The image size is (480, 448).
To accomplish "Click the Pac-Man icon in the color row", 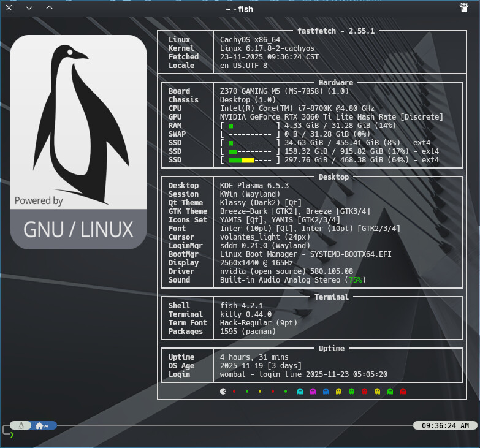I will pos(223,391).
